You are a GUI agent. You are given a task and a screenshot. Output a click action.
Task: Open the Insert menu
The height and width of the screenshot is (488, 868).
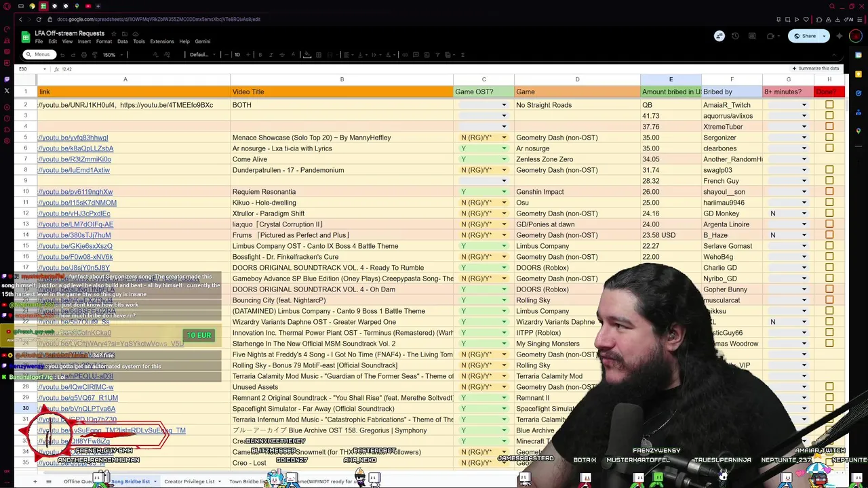point(84,41)
